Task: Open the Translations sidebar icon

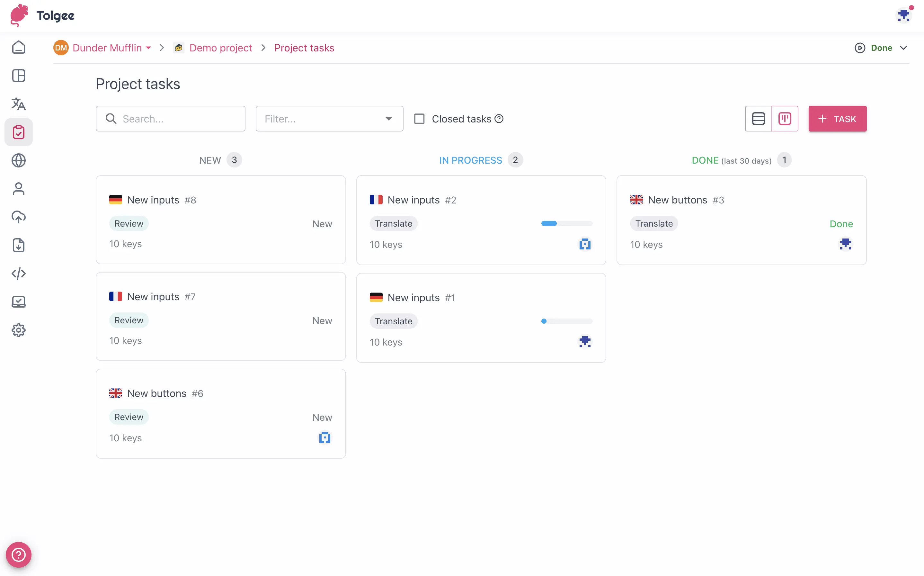Action: click(x=18, y=104)
